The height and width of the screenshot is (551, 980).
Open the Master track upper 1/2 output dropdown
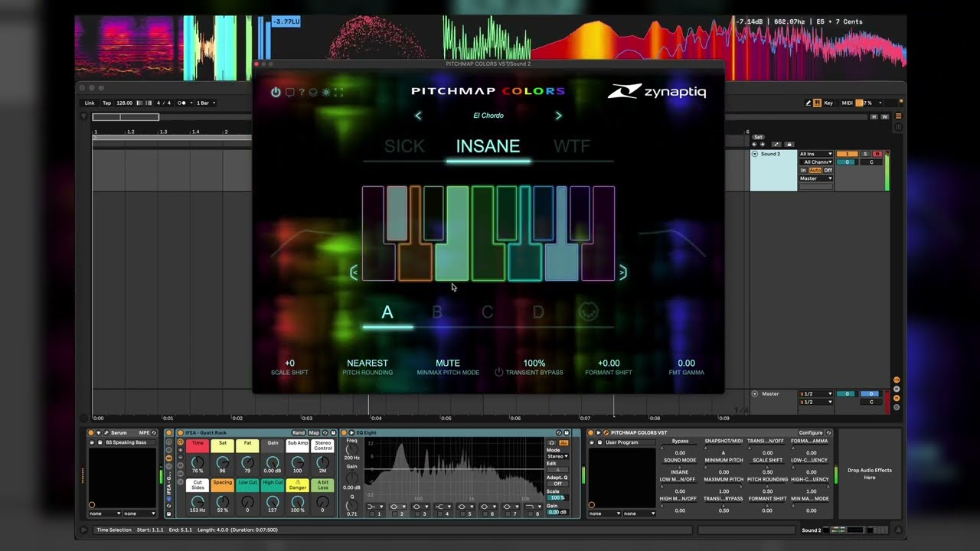[x=816, y=394]
